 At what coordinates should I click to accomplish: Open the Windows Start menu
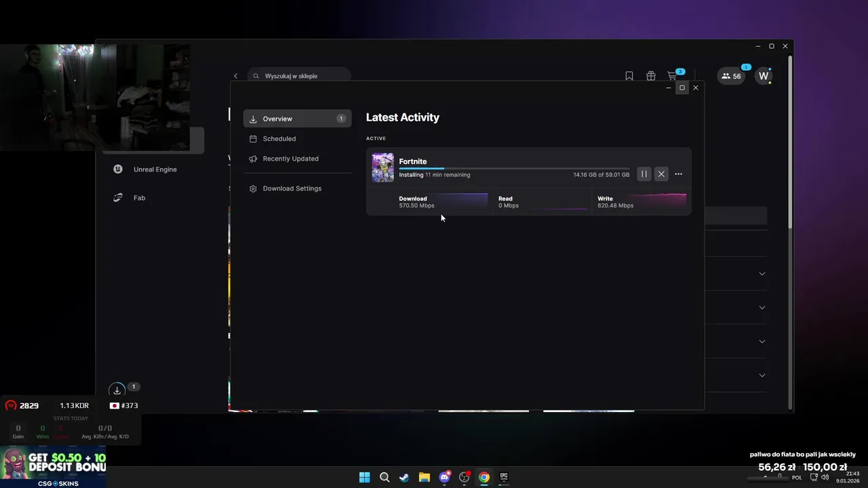[x=364, y=477]
